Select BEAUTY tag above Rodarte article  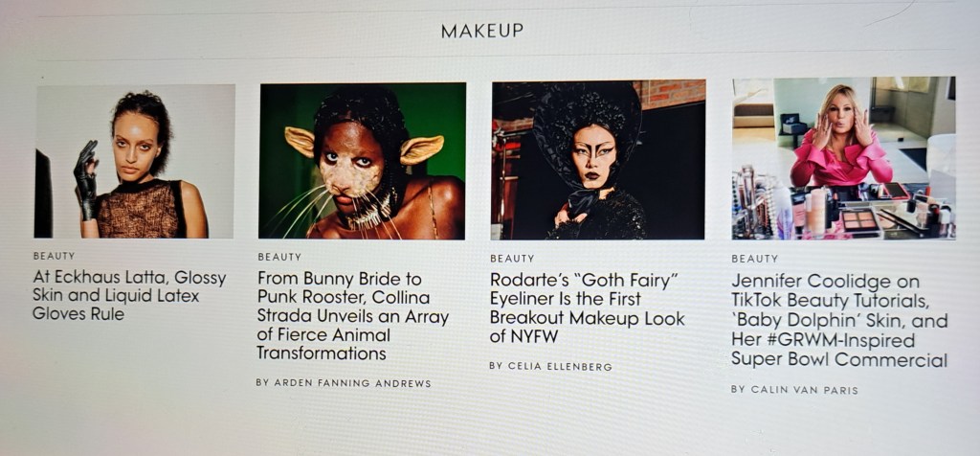pos(512,259)
